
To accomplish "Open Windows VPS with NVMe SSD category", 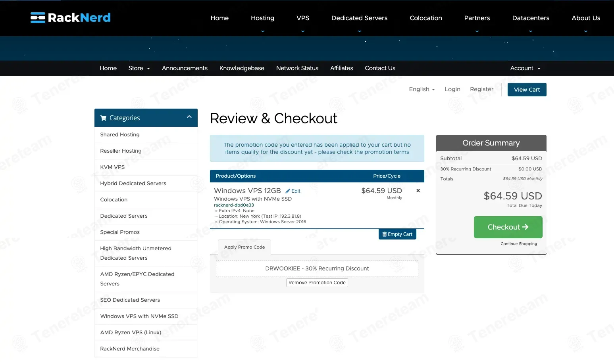I will click(x=146, y=316).
